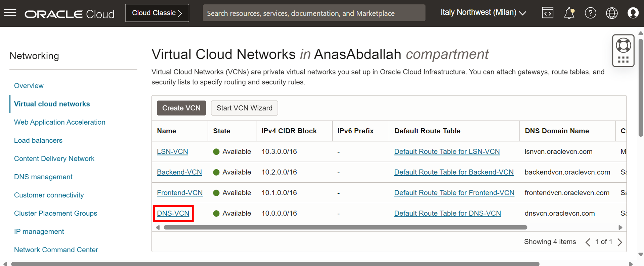Open Default Route Table for DNS-VCN
Image resolution: width=644 pixels, height=266 pixels.
click(448, 213)
